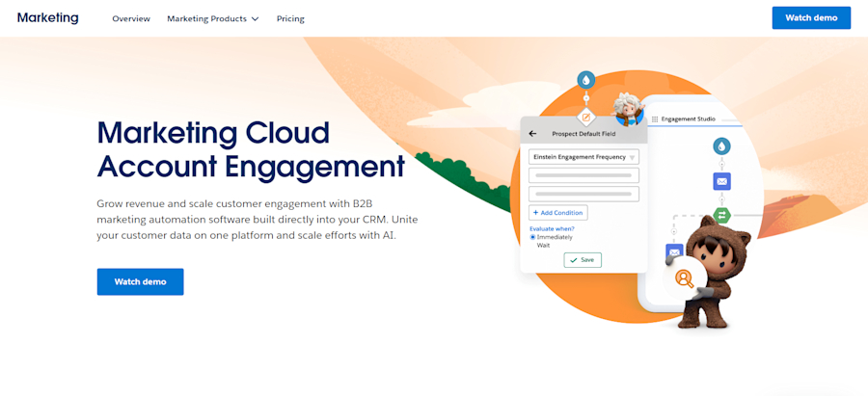Open Einstein Engagement Frequency dropdown
This screenshot has width=868, height=396.
[x=583, y=157]
